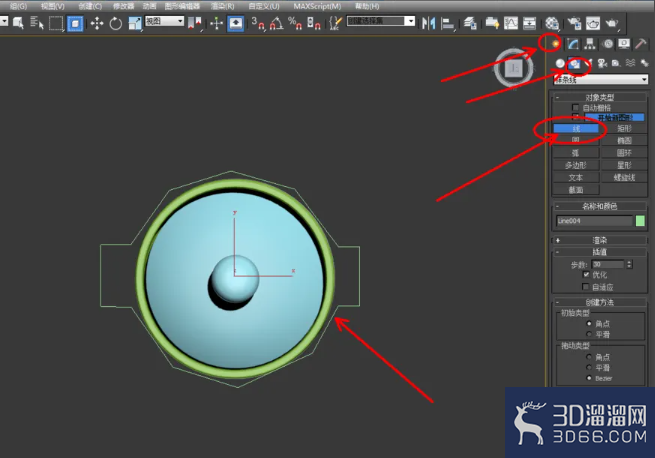Collapse the 对象类型 rollout
The image size is (655, 458).
tap(599, 97)
